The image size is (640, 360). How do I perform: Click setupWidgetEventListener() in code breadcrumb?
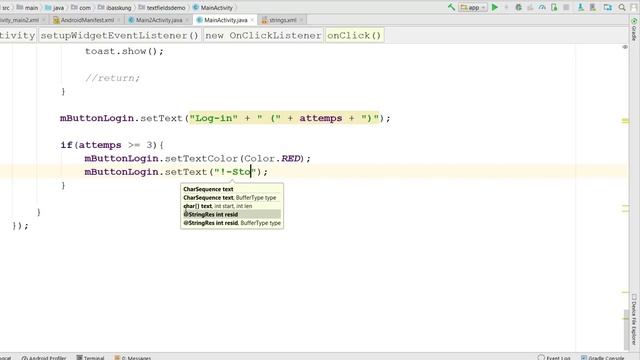120,36
